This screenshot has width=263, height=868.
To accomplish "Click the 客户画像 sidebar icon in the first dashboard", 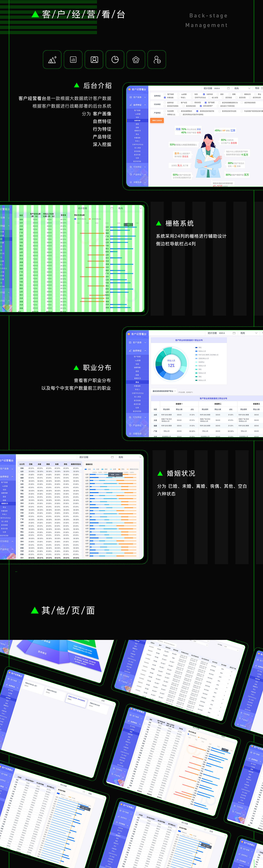I will [x=131, y=97].
